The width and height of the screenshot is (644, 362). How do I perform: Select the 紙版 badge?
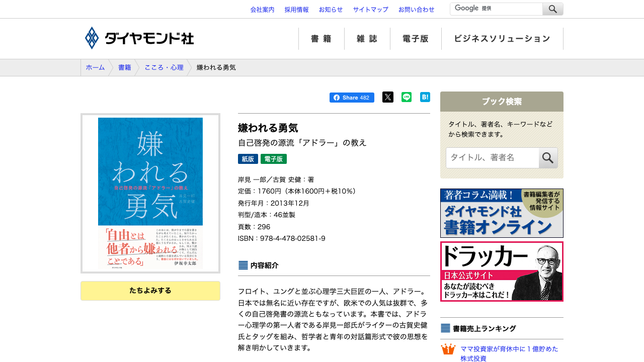(x=248, y=159)
